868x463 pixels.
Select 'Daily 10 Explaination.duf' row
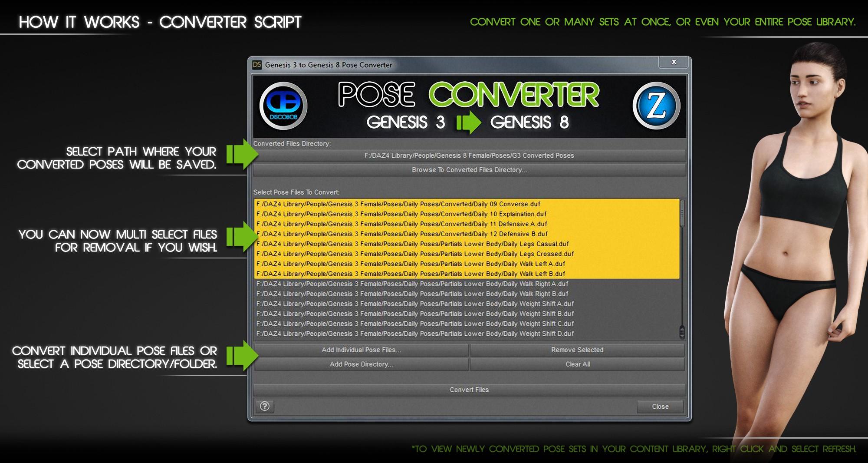coord(467,214)
